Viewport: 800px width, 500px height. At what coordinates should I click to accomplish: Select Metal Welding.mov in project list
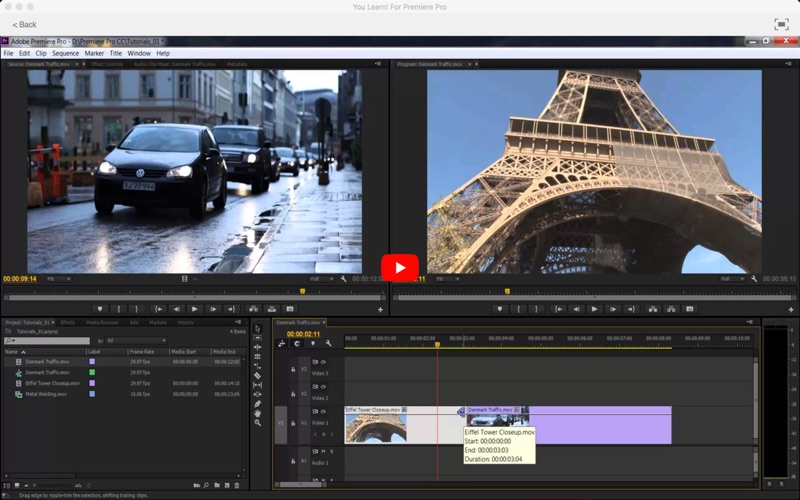46,394
